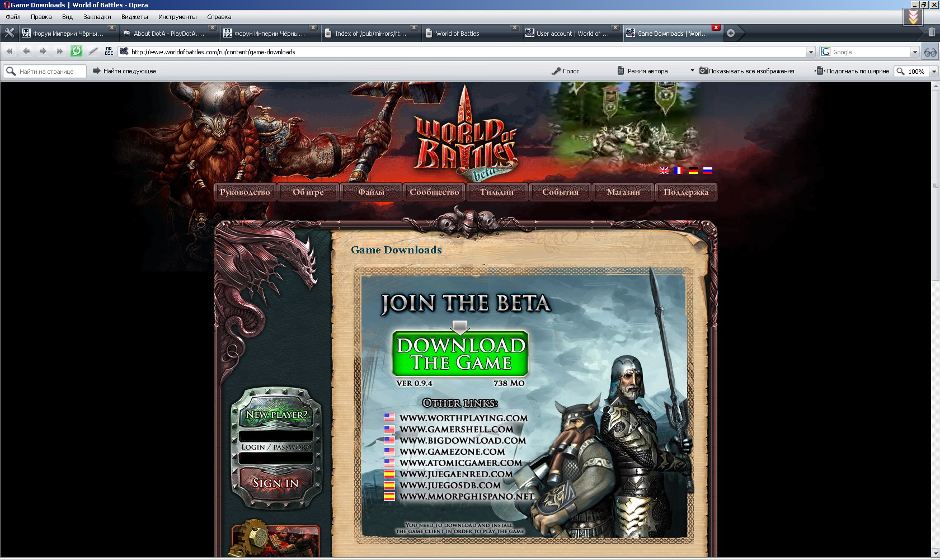
Task: Close the Index of /pub/mirrors tab
Action: coord(413,27)
